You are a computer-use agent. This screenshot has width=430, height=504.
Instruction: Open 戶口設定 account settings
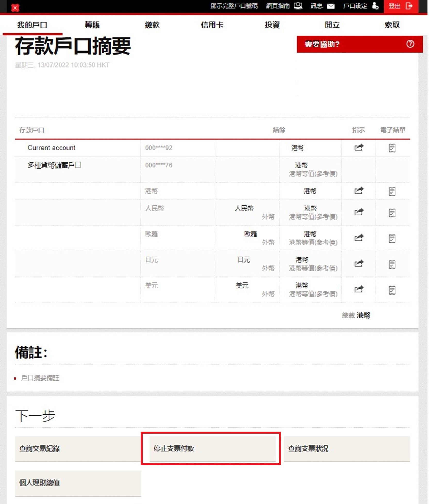coord(360,6)
